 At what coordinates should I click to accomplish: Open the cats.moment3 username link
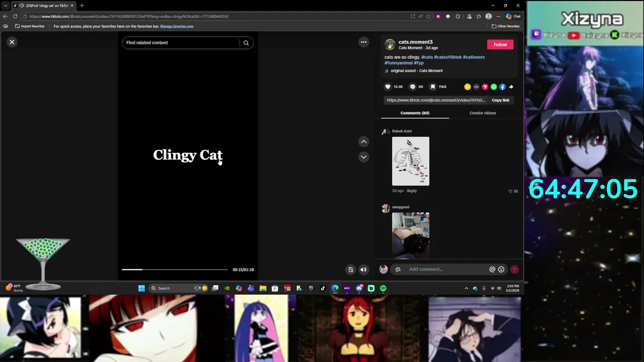click(x=416, y=42)
